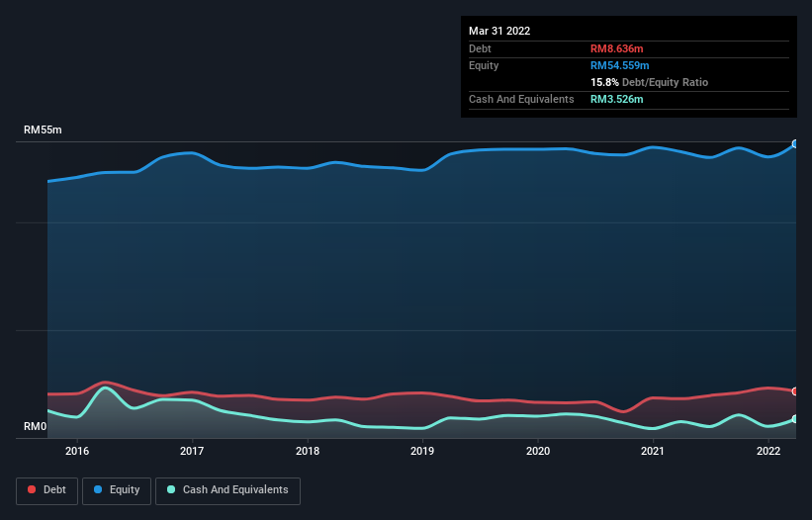Click the 15.8% Debt/Equity Ratio text
This screenshot has height=520, width=812.
click(650, 82)
